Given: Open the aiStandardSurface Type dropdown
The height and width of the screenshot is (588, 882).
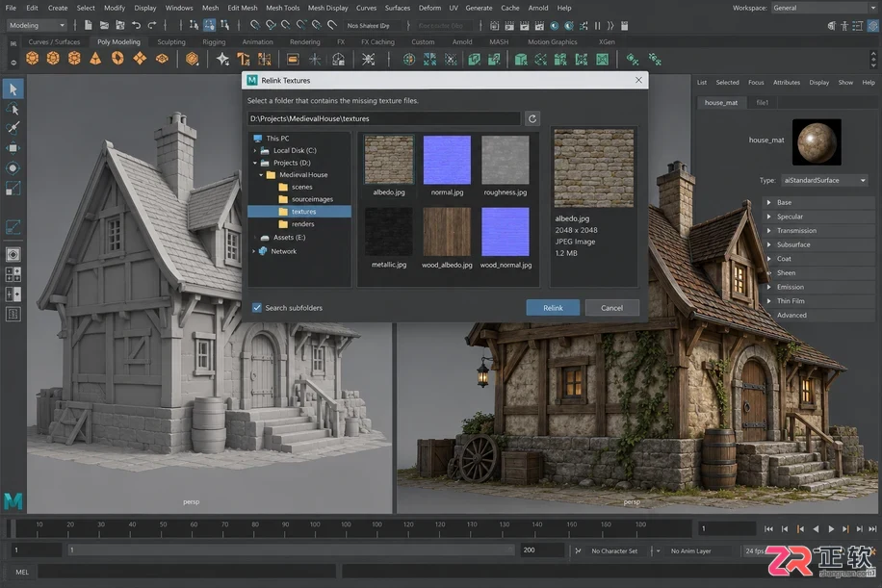Looking at the screenshot, I should coord(824,181).
